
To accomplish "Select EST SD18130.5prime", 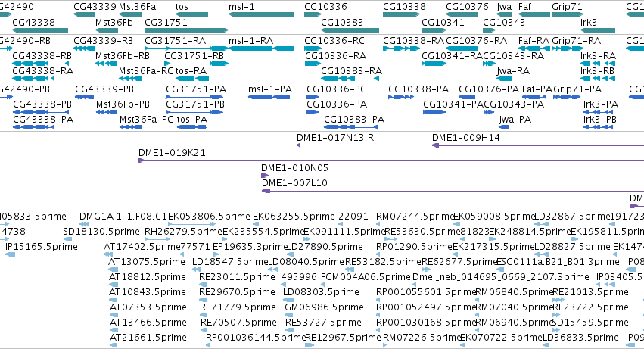I will (68, 239).
